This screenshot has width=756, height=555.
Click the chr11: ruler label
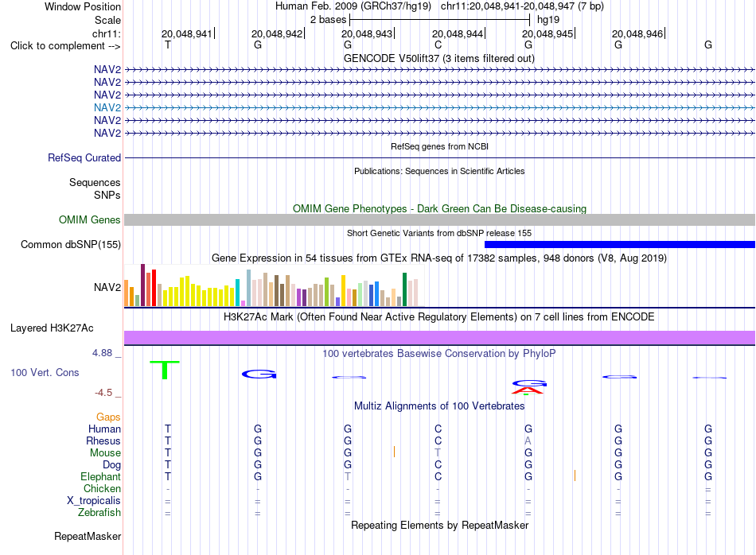tap(107, 33)
